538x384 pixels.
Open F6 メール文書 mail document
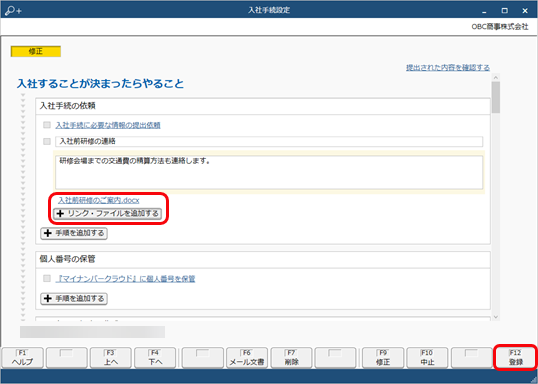(x=247, y=358)
